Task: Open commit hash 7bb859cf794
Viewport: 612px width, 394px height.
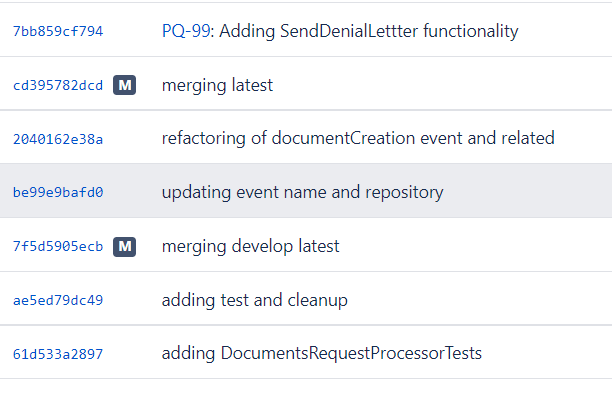Action: click(x=58, y=31)
